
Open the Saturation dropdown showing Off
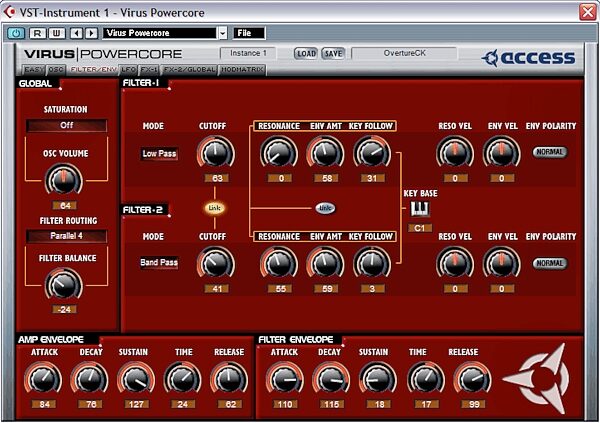[67, 126]
